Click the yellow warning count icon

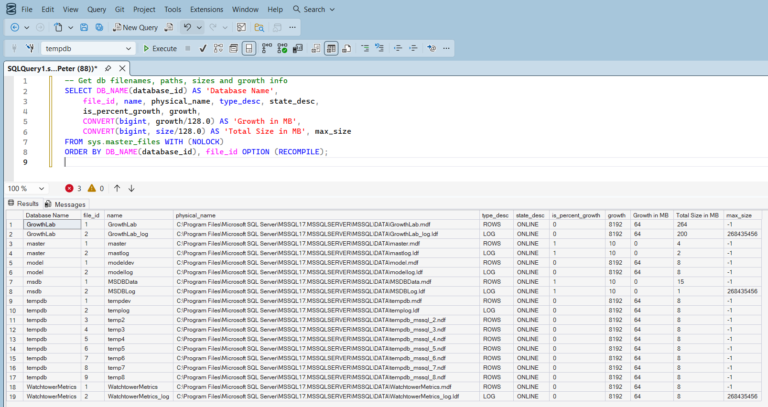92,188
